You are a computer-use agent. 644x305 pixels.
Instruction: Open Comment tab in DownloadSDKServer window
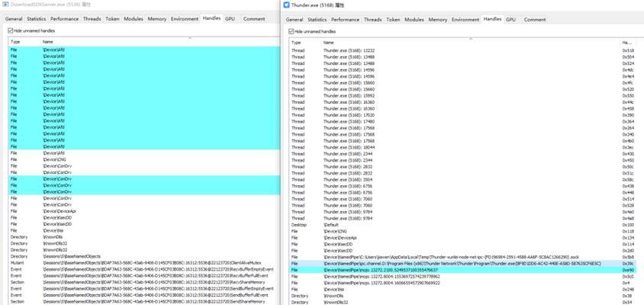point(254,19)
